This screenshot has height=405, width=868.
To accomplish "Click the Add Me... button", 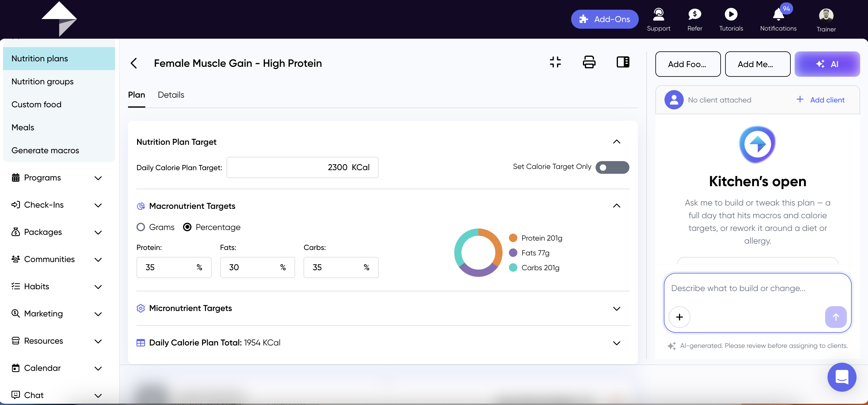I will tap(757, 64).
